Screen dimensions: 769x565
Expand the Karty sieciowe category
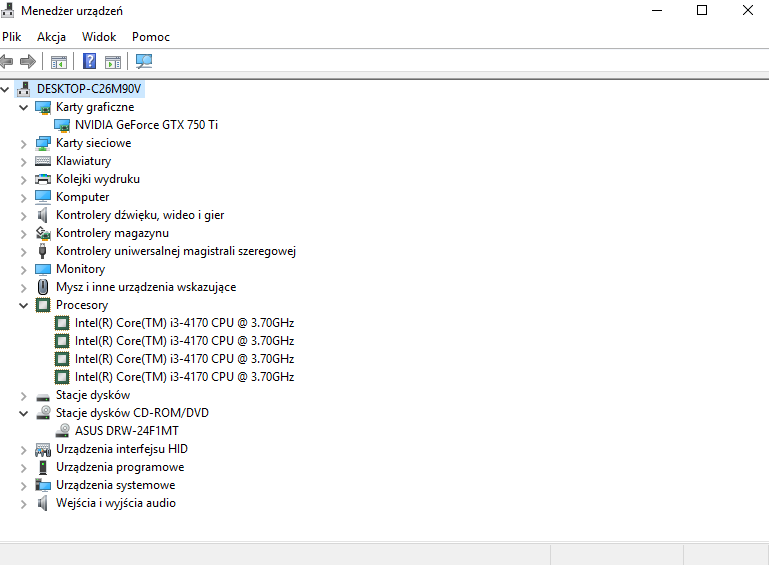click(x=24, y=144)
